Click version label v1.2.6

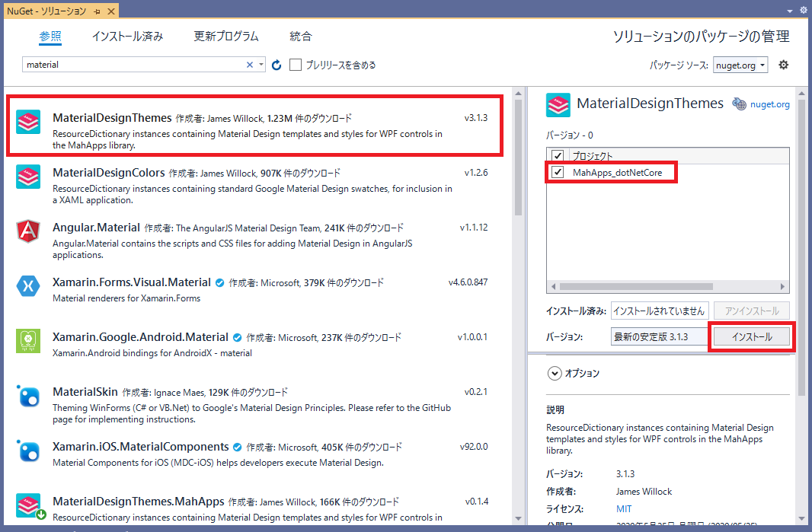click(x=476, y=173)
